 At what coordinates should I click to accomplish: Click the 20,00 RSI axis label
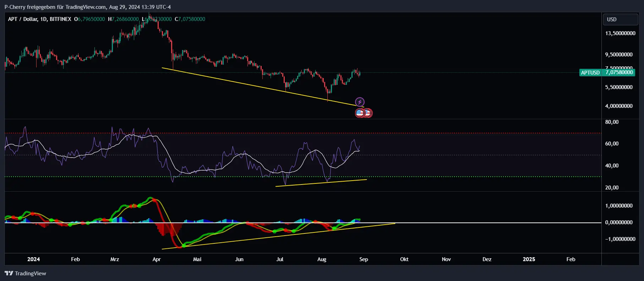point(612,188)
